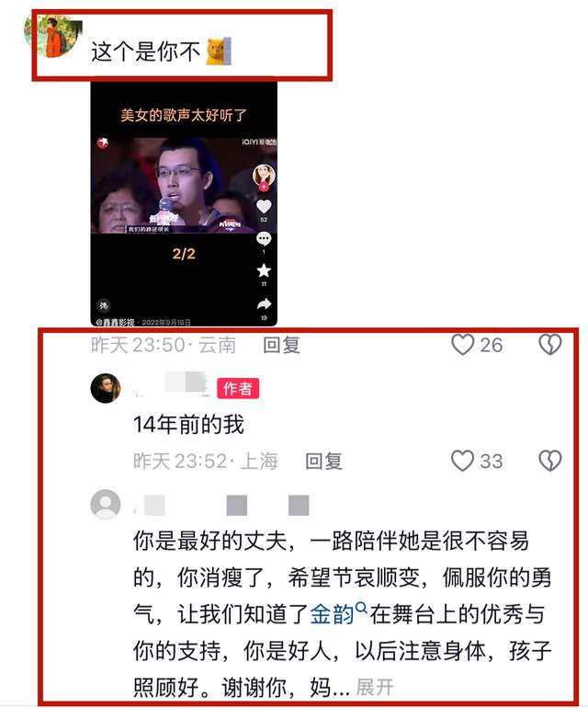
Task: View the author's profile avatar
Action: click(106, 388)
